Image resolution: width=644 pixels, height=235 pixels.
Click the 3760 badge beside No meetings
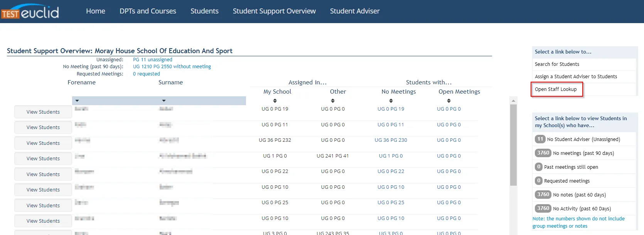point(543,153)
